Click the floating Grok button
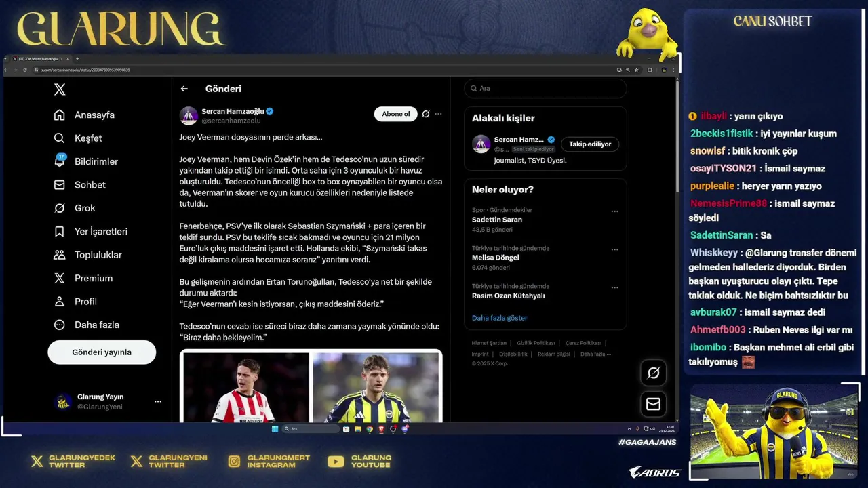This screenshot has height=488, width=868. tap(654, 373)
